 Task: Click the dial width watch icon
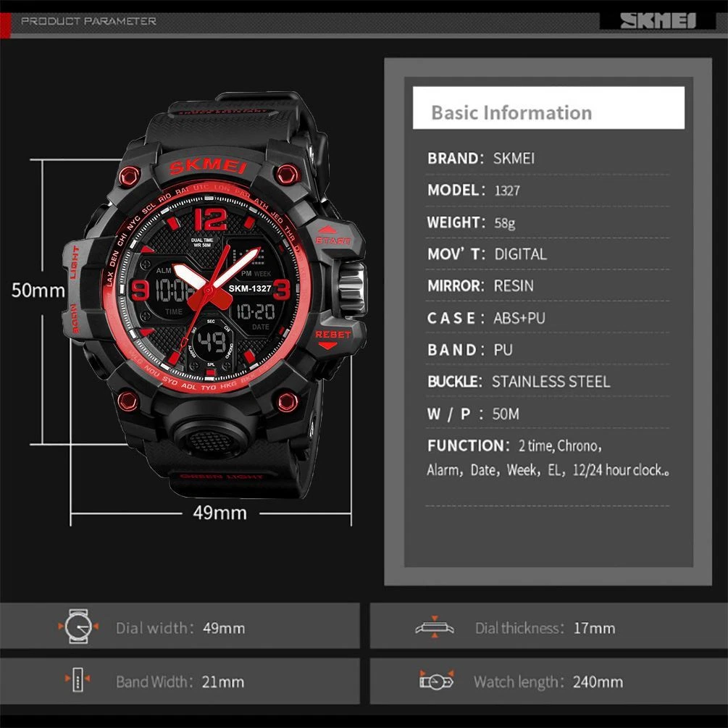[78, 627]
